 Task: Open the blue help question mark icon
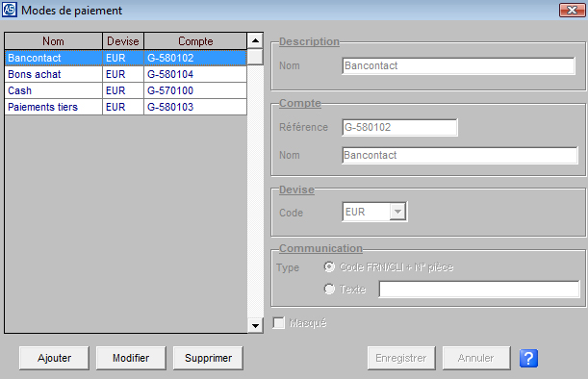click(x=528, y=358)
